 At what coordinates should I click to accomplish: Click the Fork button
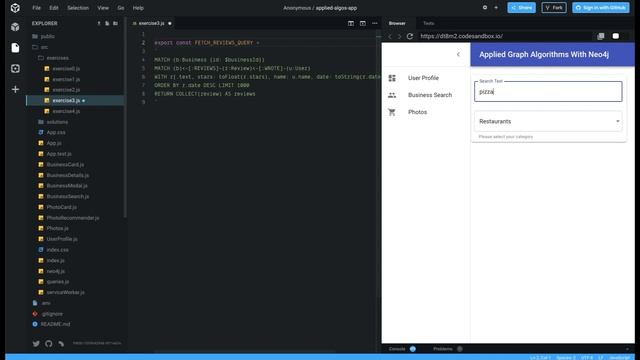coord(554,7)
